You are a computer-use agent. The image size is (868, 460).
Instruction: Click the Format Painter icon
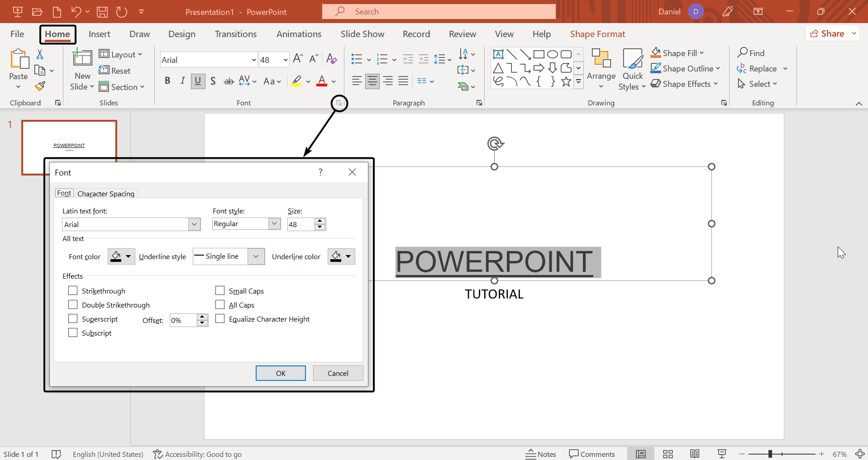[x=40, y=86]
